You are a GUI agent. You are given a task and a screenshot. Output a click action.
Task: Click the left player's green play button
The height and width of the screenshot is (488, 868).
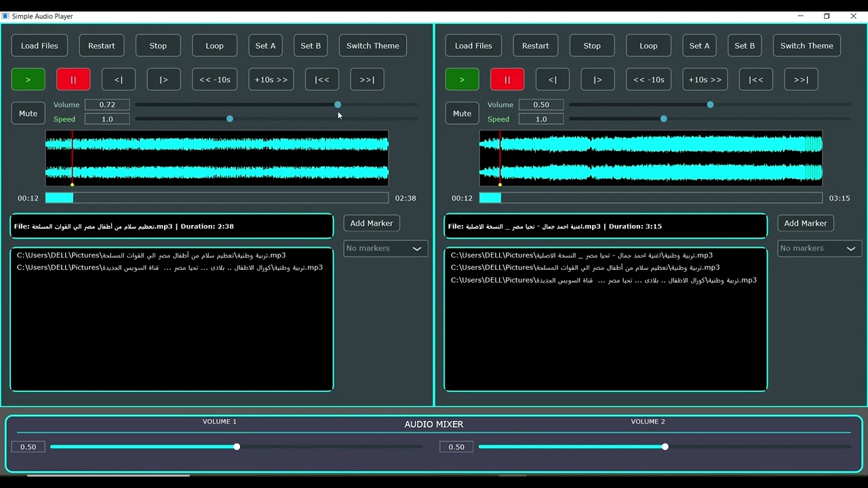(x=28, y=79)
